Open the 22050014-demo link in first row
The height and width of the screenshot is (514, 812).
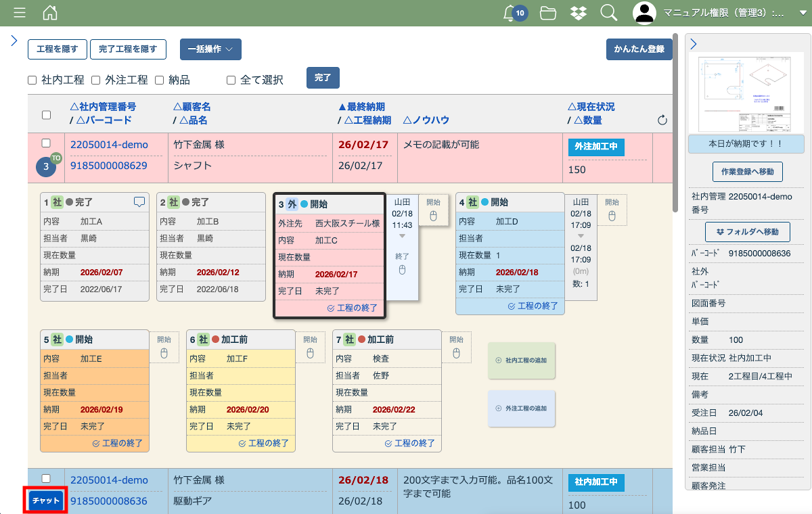(109, 145)
